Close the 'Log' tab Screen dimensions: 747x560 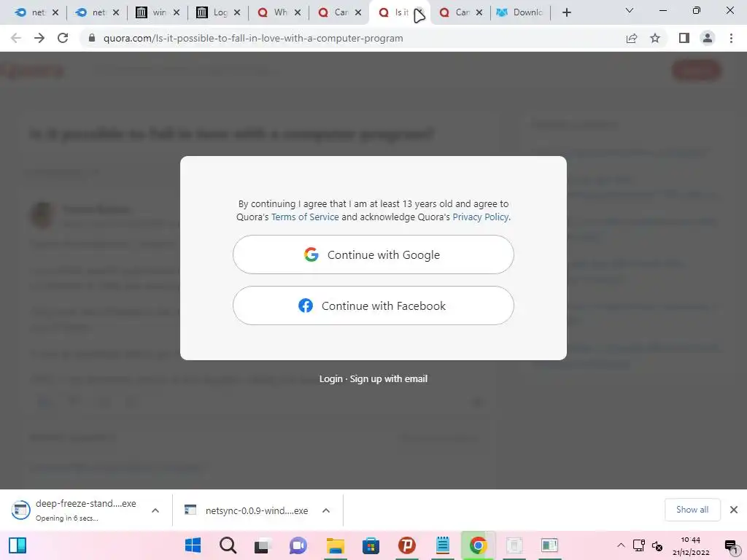coord(237,13)
